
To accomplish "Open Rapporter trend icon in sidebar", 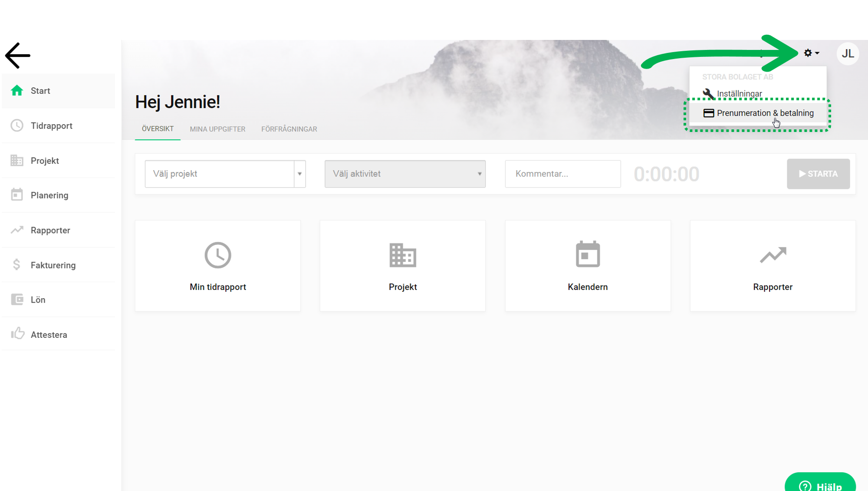I will click(17, 230).
